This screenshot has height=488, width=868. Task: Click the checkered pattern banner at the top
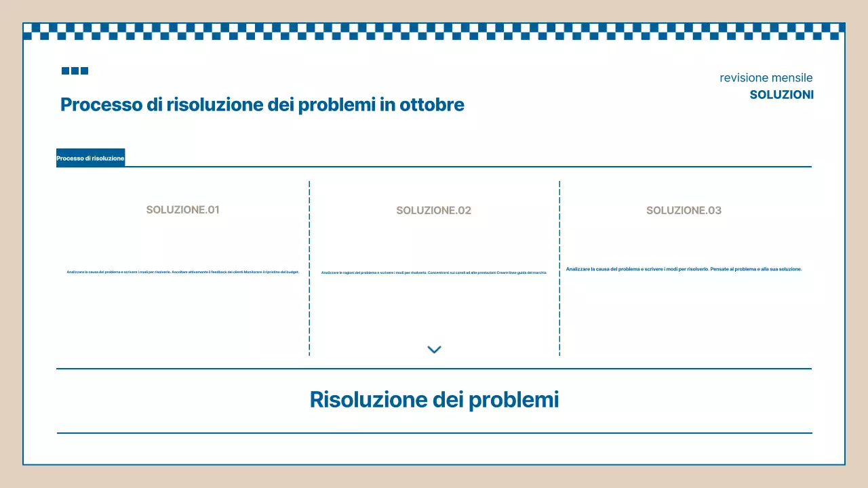pos(434,30)
